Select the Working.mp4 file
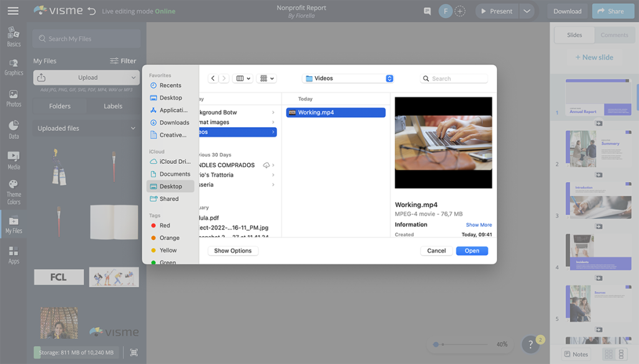 point(335,112)
